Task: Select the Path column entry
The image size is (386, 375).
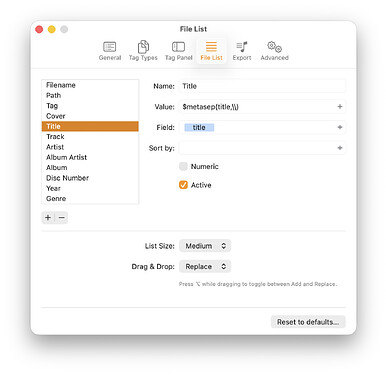Action: [x=90, y=95]
